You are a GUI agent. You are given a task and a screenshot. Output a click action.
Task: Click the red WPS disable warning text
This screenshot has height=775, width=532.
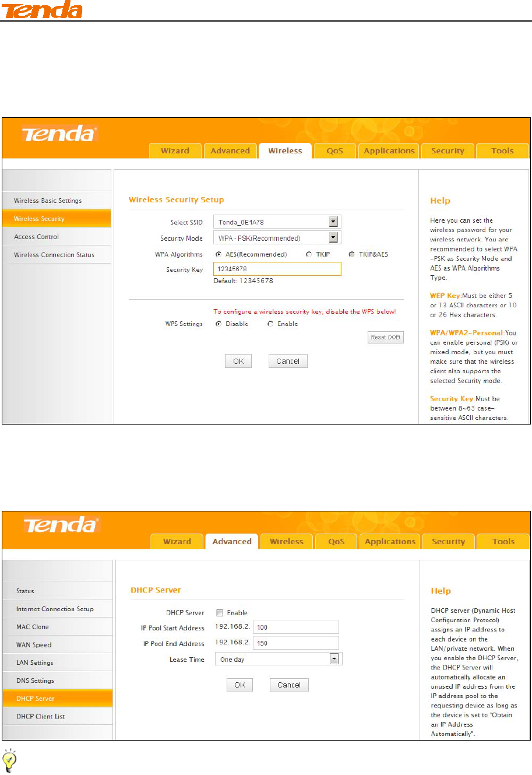(x=304, y=311)
